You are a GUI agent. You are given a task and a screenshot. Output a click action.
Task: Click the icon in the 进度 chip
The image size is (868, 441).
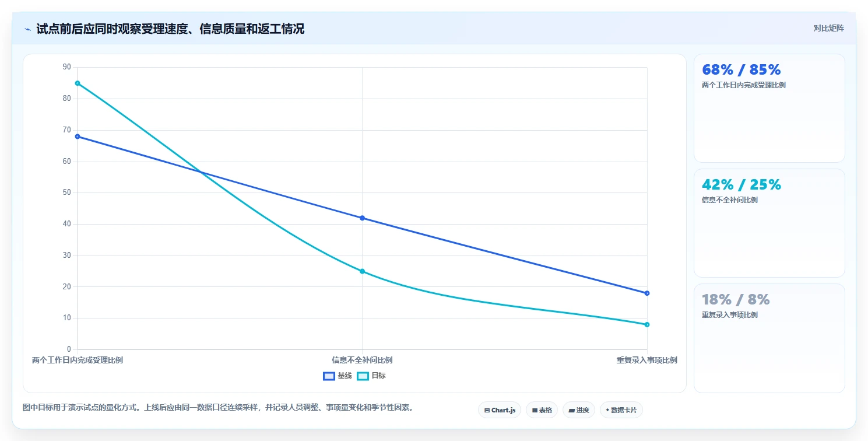pyautogui.click(x=571, y=411)
